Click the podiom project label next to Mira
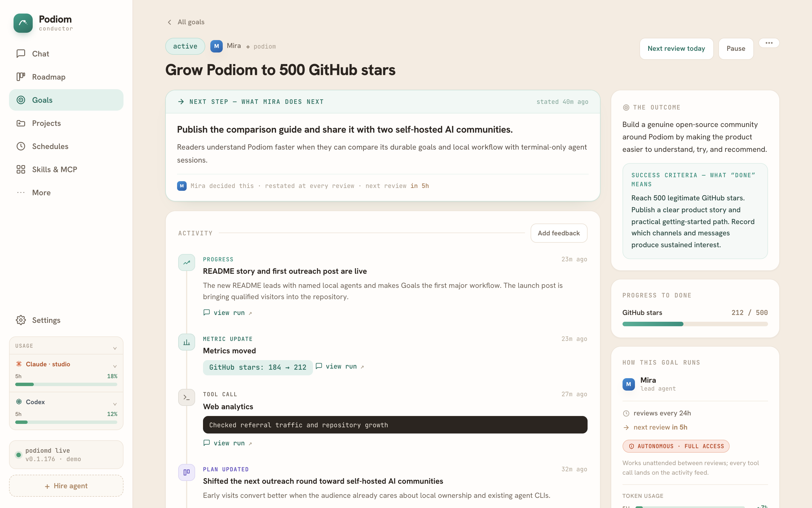This screenshot has width=812, height=508. (x=264, y=47)
